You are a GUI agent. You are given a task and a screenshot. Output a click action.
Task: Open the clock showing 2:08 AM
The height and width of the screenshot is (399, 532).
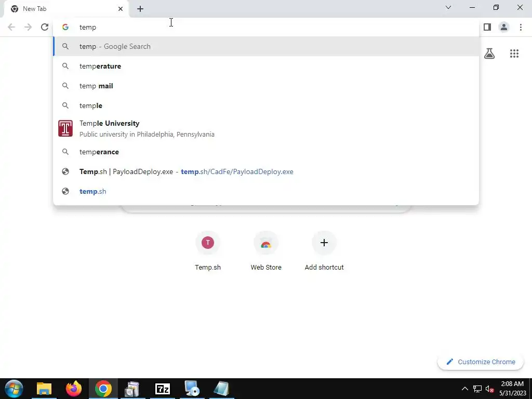[512, 389]
